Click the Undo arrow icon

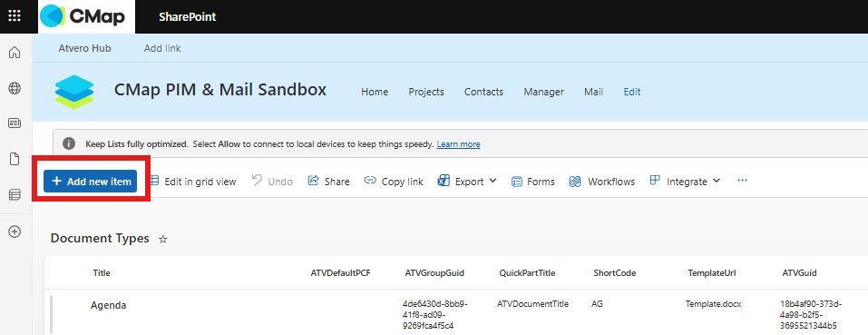(257, 181)
